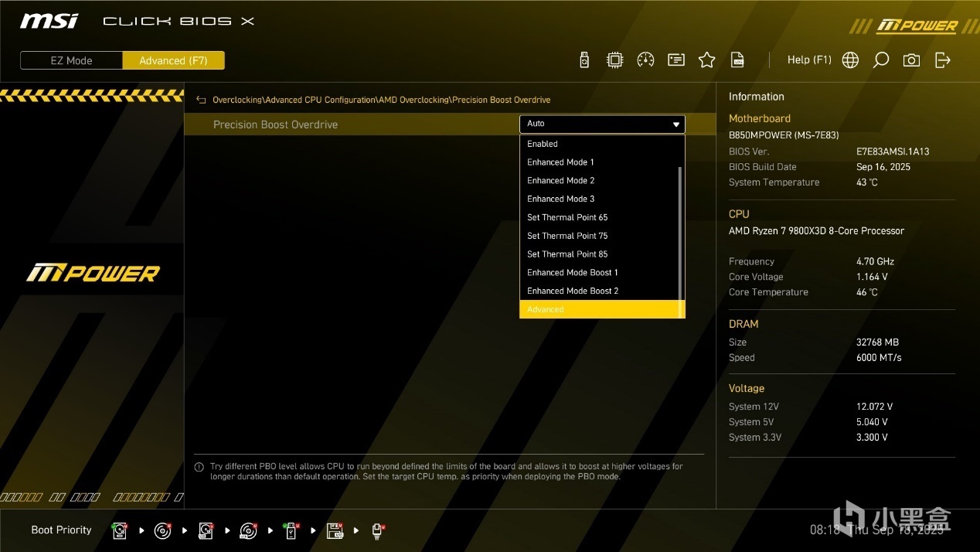Viewport: 980px width, 552px height.
Task: Click the exit door-arrow icon
Action: (942, 60)
